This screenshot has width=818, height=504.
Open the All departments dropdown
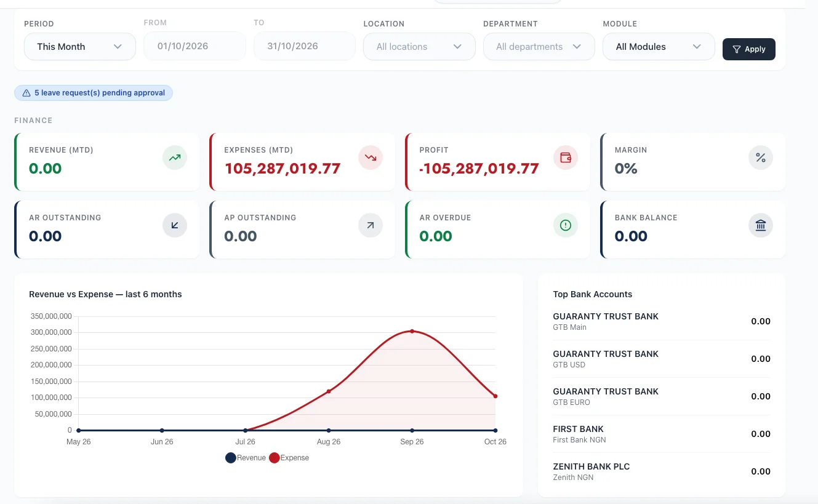click(539, 47)
